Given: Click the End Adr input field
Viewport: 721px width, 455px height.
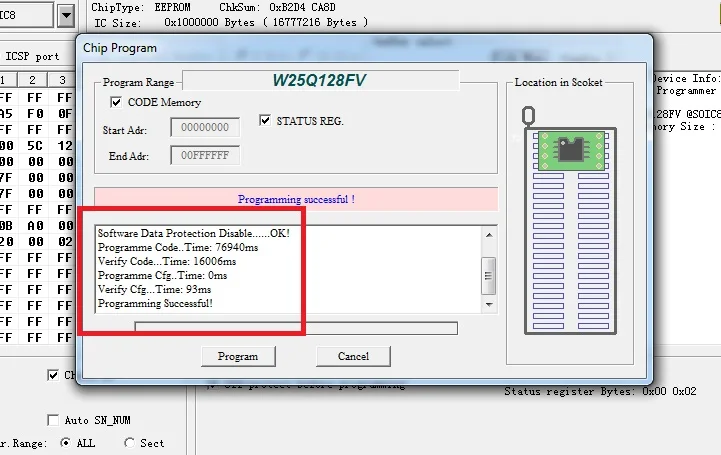Looking at the screenshot, I should pos(205,155).
